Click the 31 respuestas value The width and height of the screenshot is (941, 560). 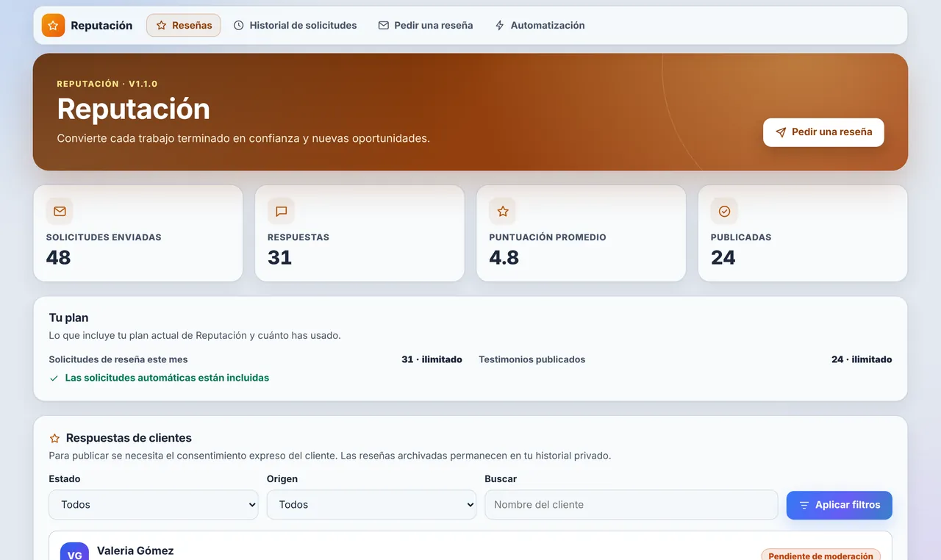click(280, 257)
